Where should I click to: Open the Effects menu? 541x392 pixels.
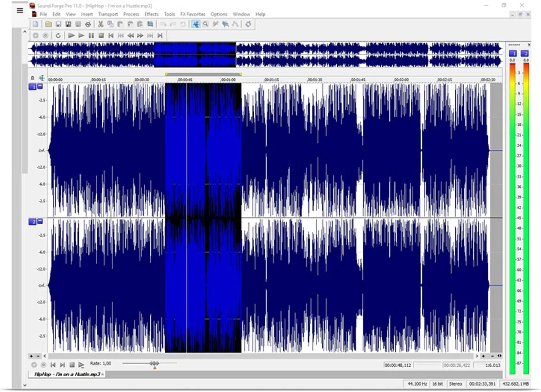pyautogui.click(x=151, y=14)
